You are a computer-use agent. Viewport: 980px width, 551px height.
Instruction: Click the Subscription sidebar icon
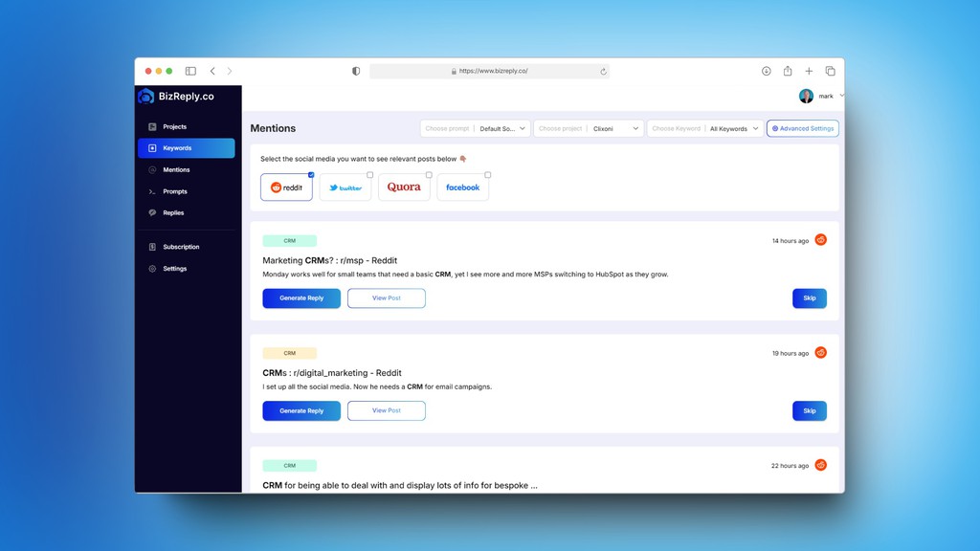(152, 247)
